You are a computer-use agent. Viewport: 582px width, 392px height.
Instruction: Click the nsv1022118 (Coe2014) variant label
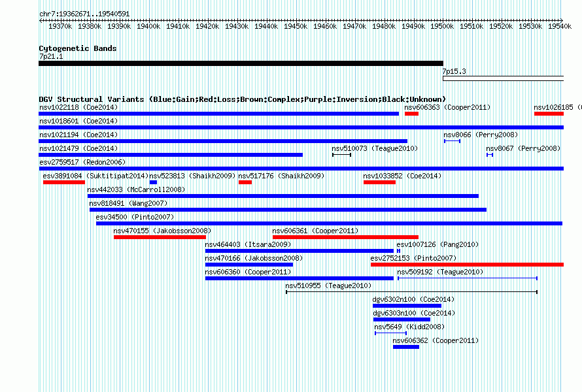[x=78, y=107]
